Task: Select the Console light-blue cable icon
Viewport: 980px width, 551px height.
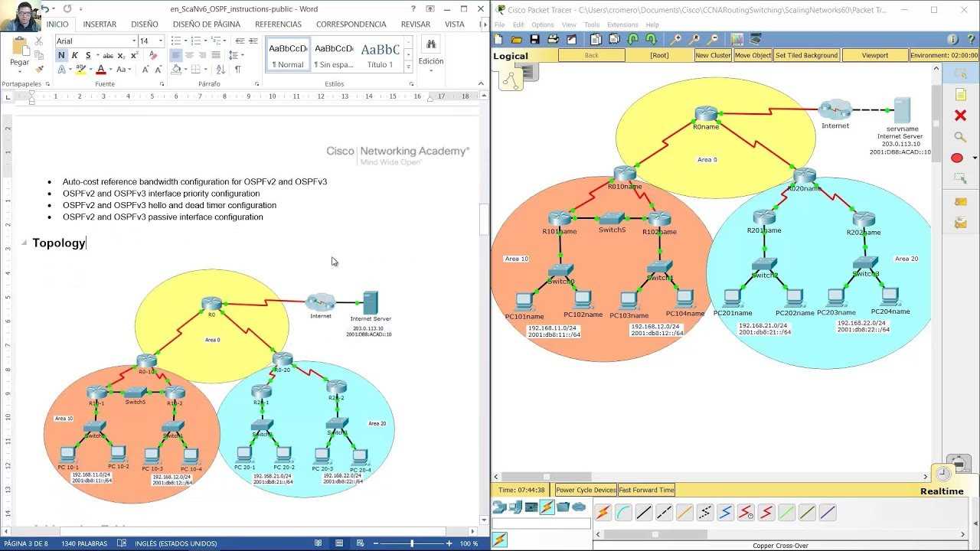Action: tap(623, 513)
